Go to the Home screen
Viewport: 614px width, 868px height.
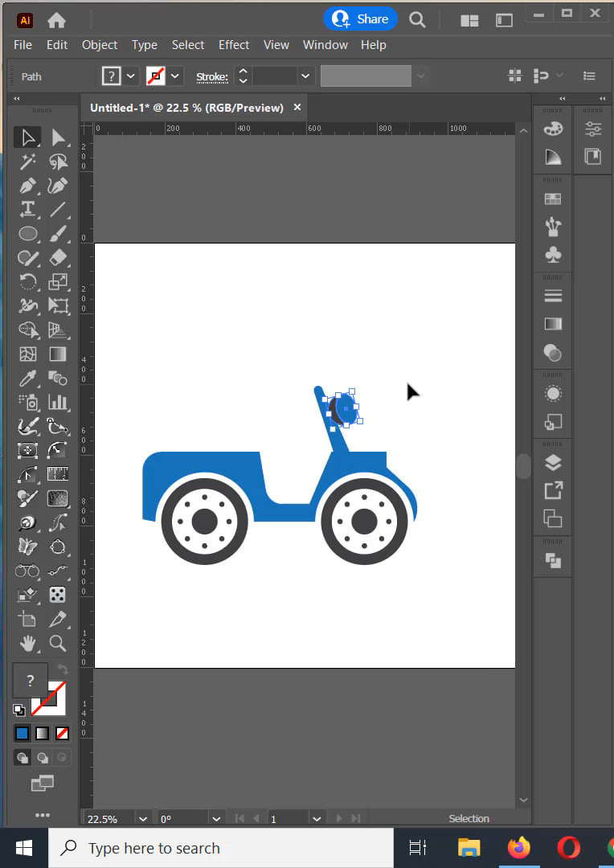pos(56,20)
